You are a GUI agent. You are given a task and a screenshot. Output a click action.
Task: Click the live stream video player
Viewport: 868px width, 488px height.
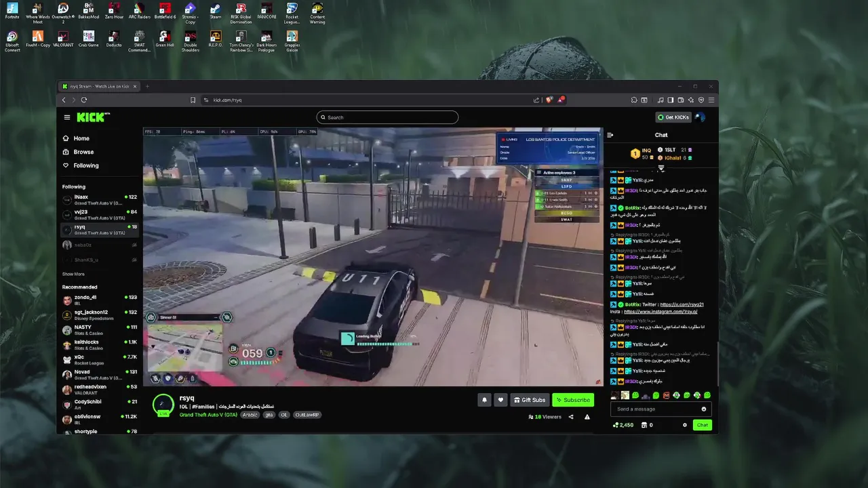point(372,257)
